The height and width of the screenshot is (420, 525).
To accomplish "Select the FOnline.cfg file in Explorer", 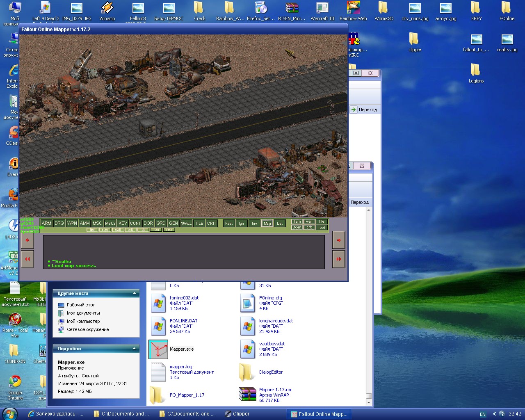I will 261,303.
